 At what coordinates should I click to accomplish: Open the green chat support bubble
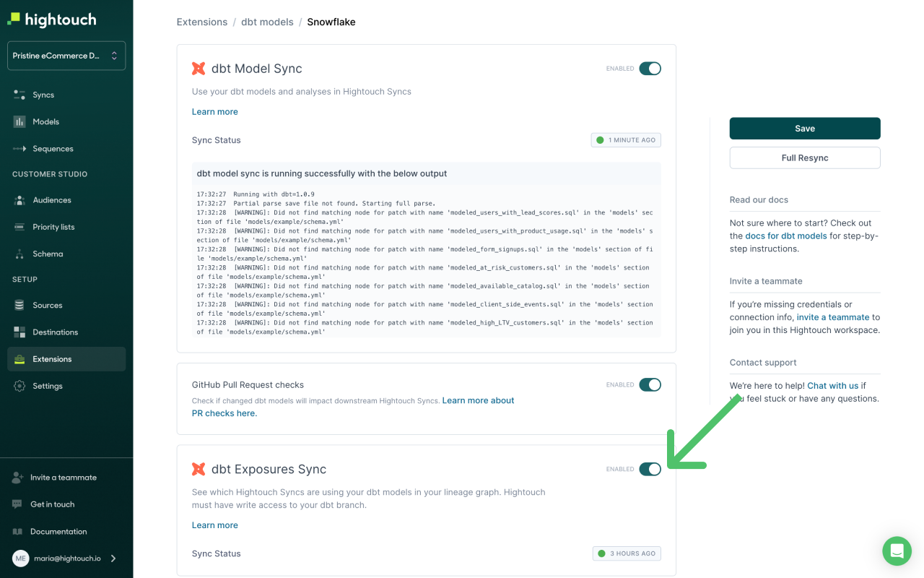pyautogui.click(x=897, y=551)
